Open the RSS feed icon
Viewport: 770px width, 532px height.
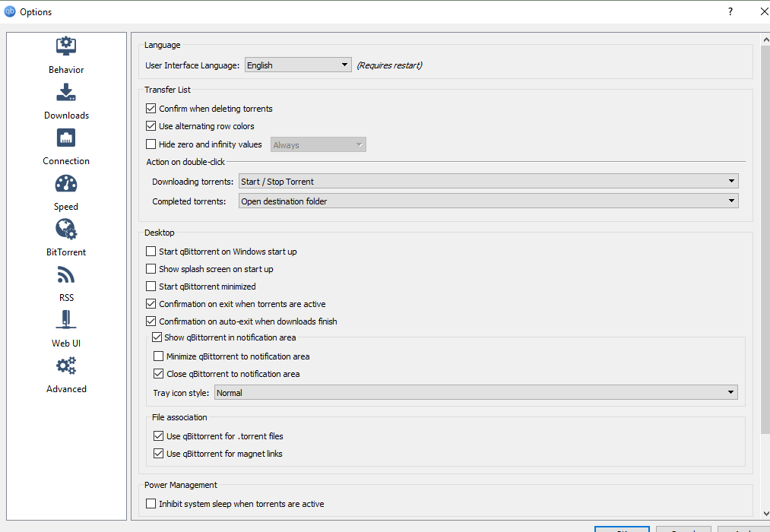click(x=66, y=275)
